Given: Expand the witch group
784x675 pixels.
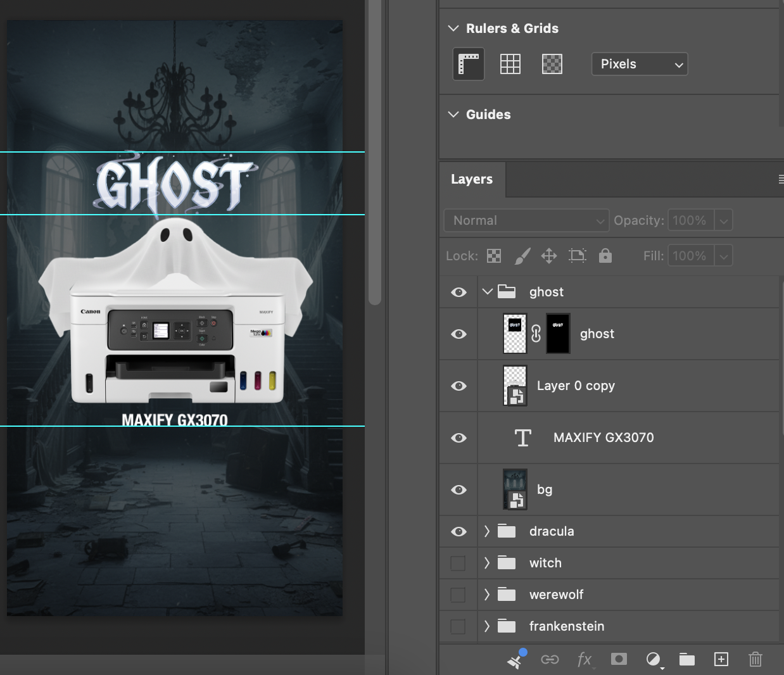Looking at the screenshot, I should point(487,563).
